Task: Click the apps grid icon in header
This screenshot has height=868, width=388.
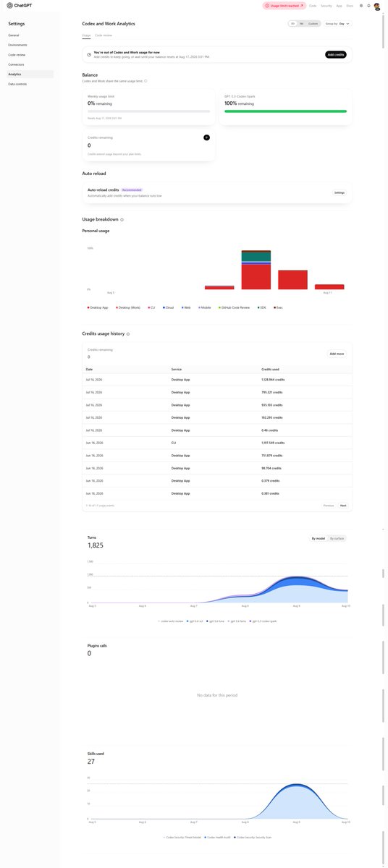Action: pyautogui.click(x=361, y=5)
